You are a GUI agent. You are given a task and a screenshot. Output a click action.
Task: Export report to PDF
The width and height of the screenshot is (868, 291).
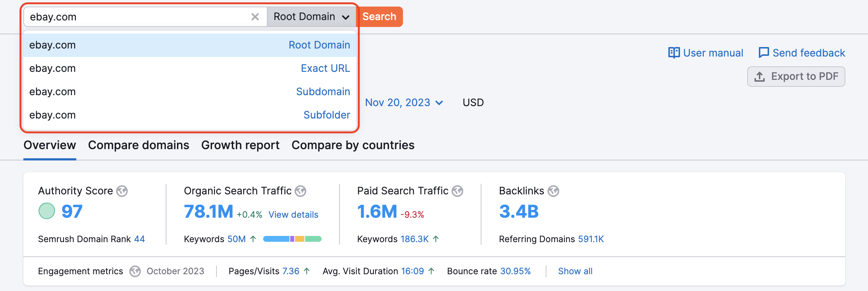(796, 77)
